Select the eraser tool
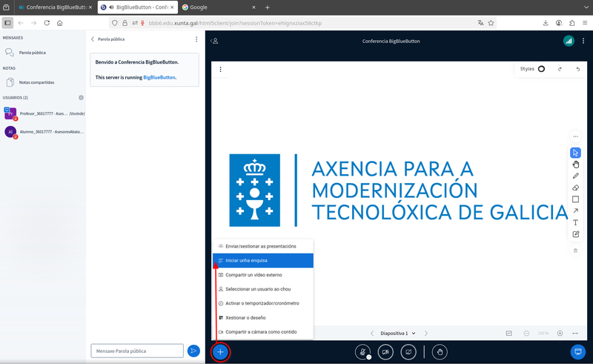Image resolution: width=593 pixels, height=364 pixels. pyautogui.click(x=576, y=188)
